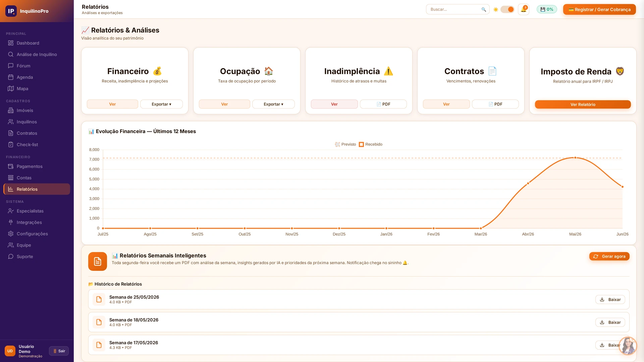Image resolution: width=644 pixels, height=362 pixels.
Task: Open the assistant avatar chat bubble
Action: (628, 346)
